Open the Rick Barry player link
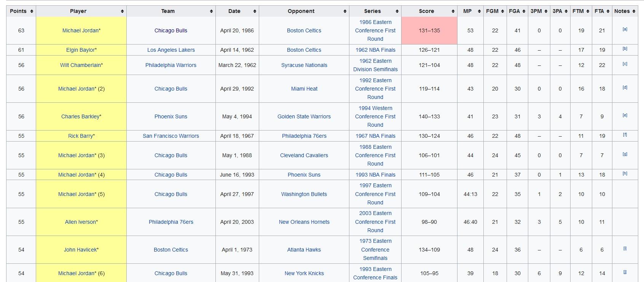644x282 pixels. (x=80, y=136)
